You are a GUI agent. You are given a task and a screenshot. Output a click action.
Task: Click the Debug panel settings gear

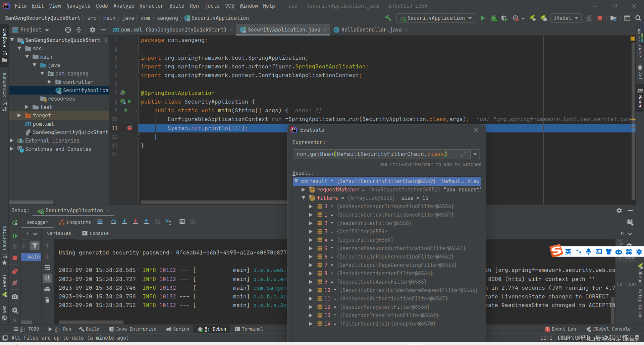[x=619, y=211]
